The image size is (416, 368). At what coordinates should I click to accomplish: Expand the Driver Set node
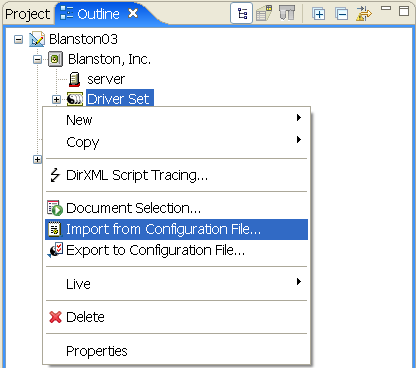[x=56, y=99]
